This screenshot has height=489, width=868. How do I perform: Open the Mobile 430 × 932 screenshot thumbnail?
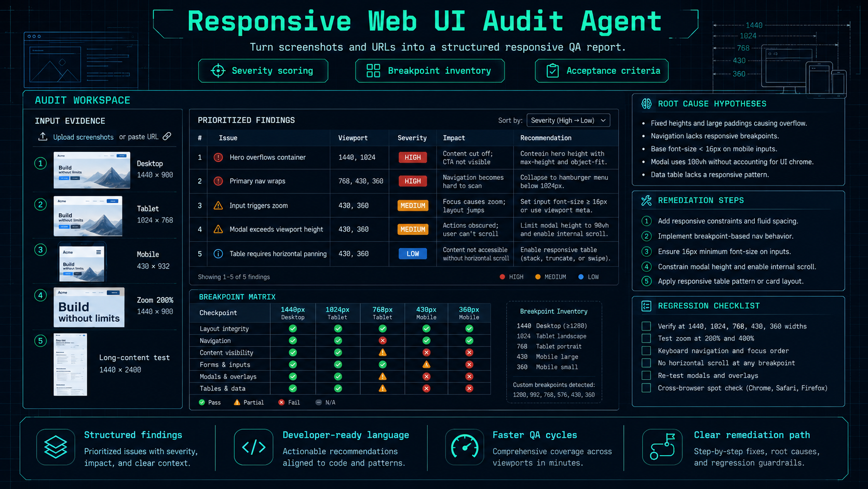tap(82, 263)
